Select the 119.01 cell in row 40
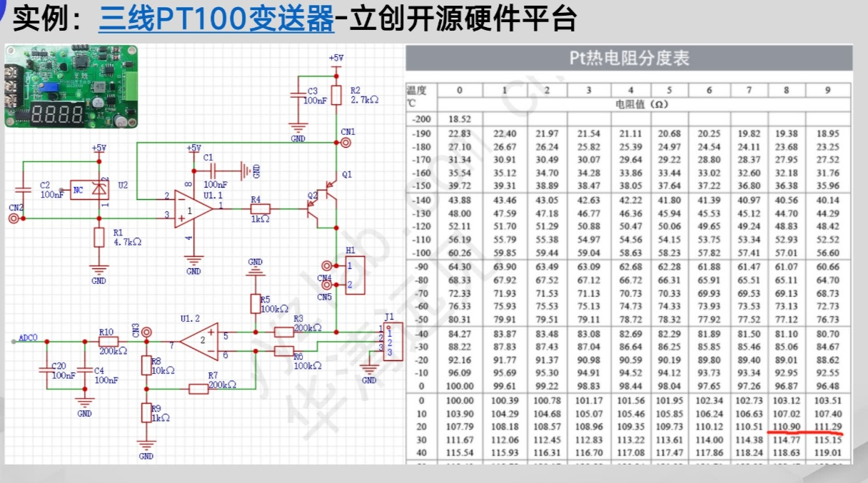Screen dimensions: 868x483 point(828,453)
